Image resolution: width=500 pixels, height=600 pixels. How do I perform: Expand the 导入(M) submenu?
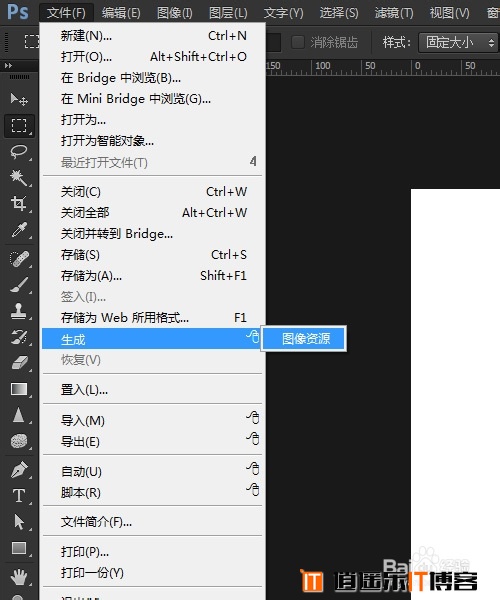[152, 421]
